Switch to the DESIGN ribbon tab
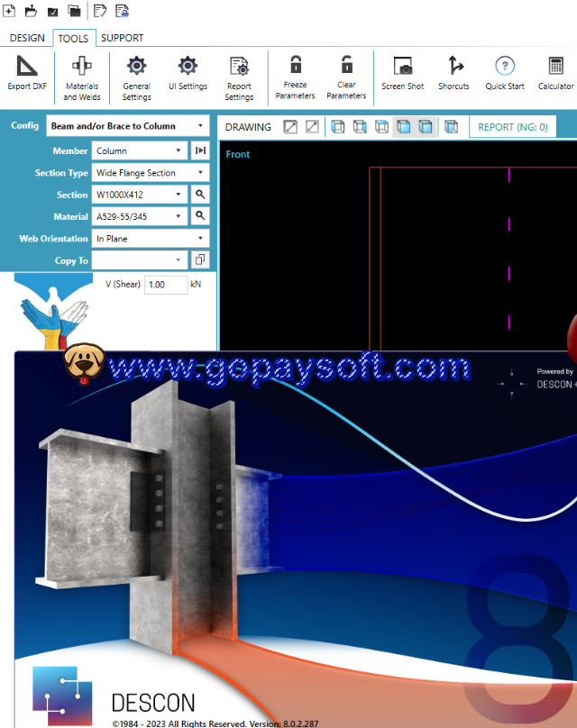Screen dimensions: 577x728 tap(27, 38)
